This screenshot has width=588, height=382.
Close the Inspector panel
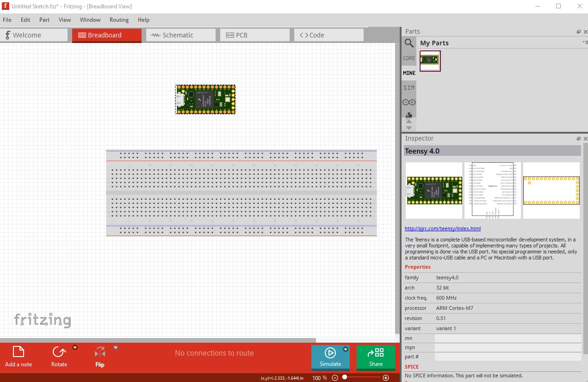coord(585,139)
